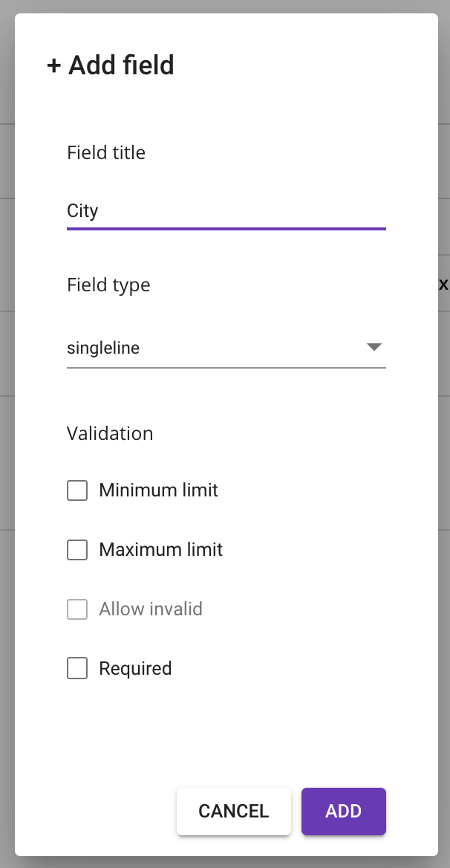The image size is (450, 868).
Task: Click the grayed Allow invalid checkbox square
Action: (76, 609)
